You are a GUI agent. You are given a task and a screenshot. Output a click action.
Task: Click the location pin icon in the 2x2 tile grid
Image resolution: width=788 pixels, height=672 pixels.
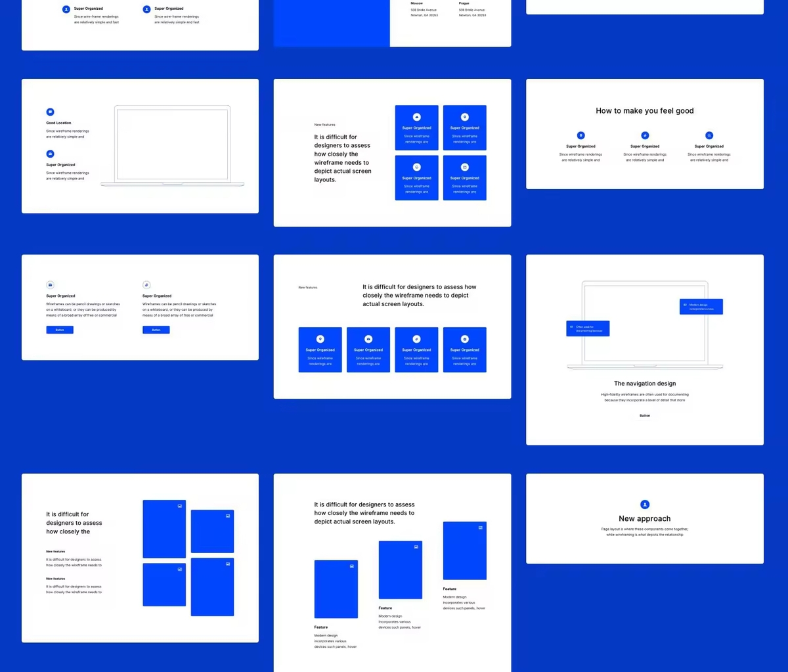click(465, 117)
